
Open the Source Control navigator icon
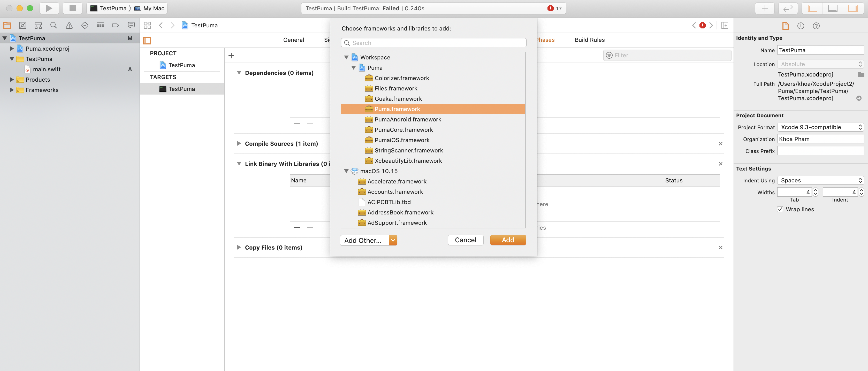pos(22,25)
